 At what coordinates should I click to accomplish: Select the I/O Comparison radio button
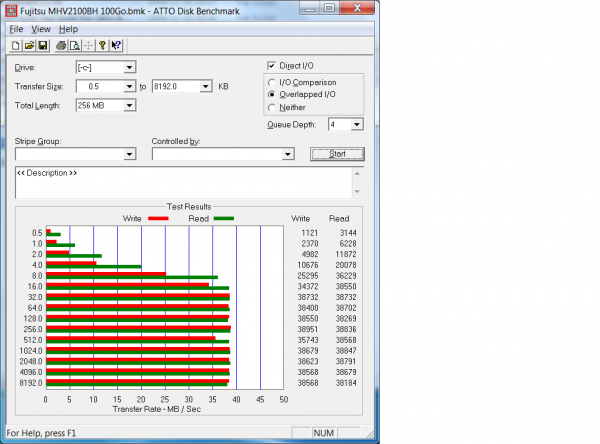tap(271, 82)
